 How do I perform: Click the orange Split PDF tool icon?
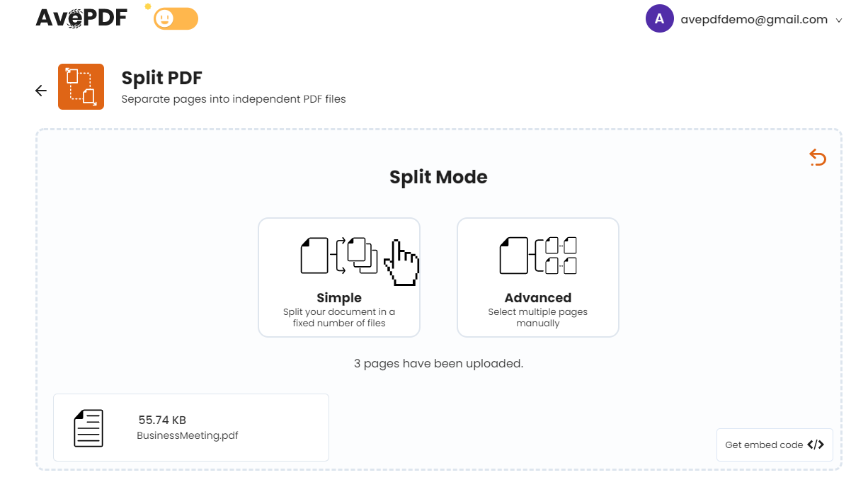pos(81,86)
